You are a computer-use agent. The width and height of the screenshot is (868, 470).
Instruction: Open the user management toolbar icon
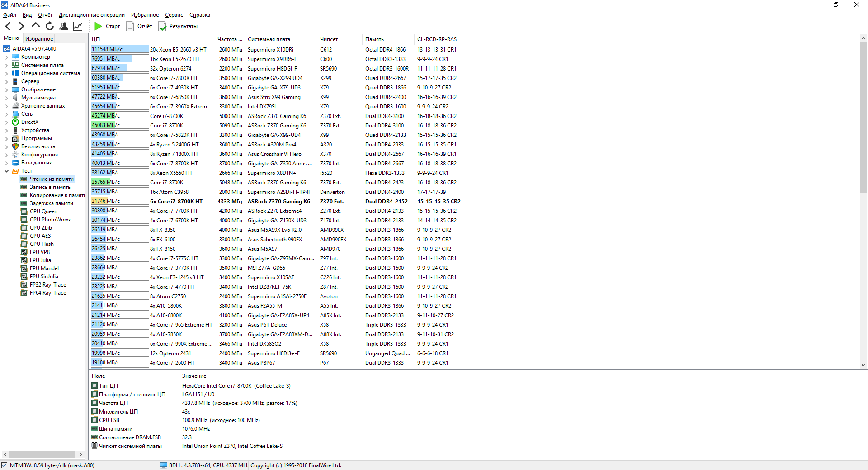[x=64, y=26]
